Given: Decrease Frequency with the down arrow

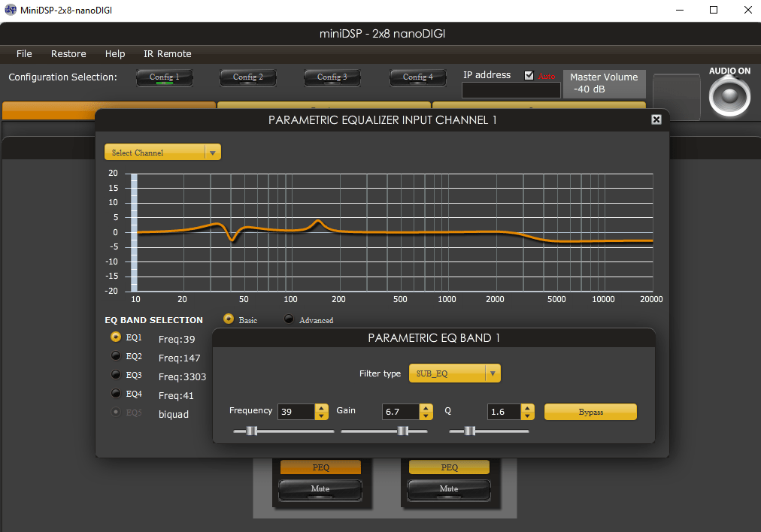Looking at the screenshot, I should coord(321,416).
